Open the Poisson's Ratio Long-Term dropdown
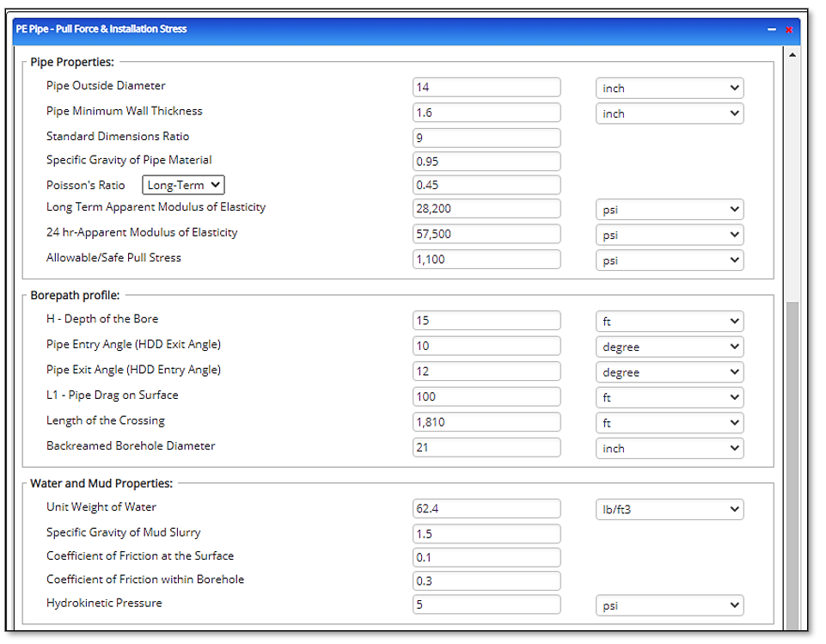 coord(183,185)
